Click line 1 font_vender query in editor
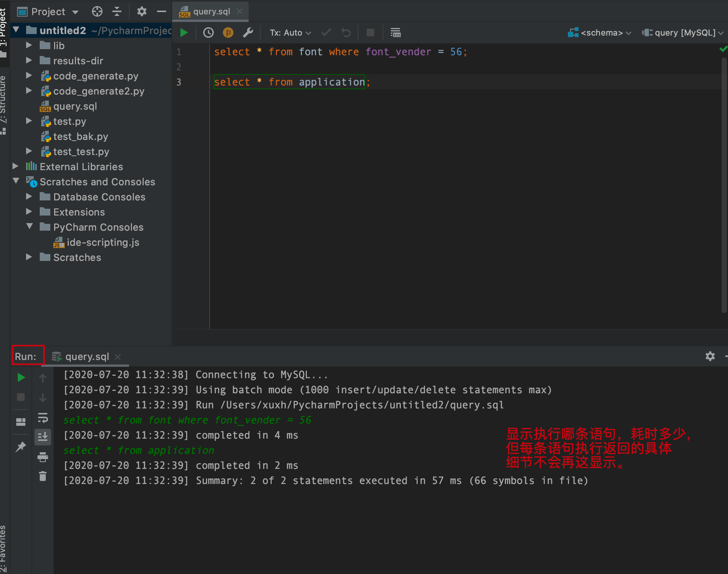The width and height of the screenshot is (728, 574). tap(341, 52)
